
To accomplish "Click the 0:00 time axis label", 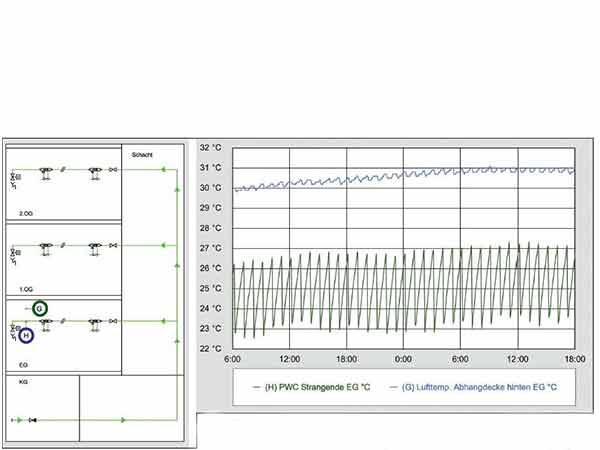I will [403, 358].
